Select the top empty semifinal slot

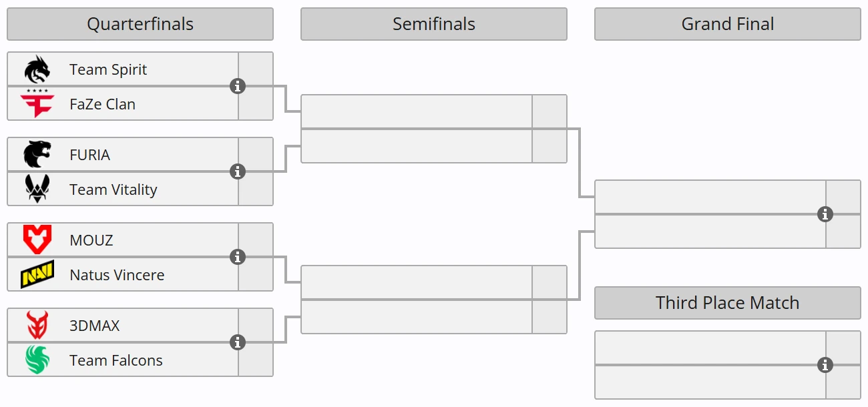417,111
